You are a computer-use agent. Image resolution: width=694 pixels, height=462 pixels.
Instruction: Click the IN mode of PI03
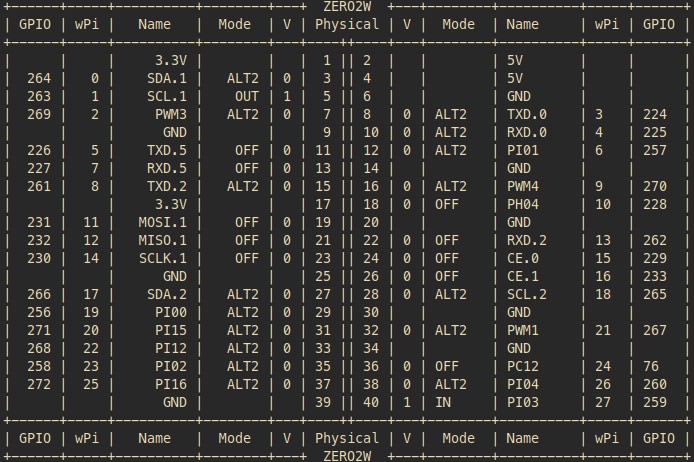[443, 402]
